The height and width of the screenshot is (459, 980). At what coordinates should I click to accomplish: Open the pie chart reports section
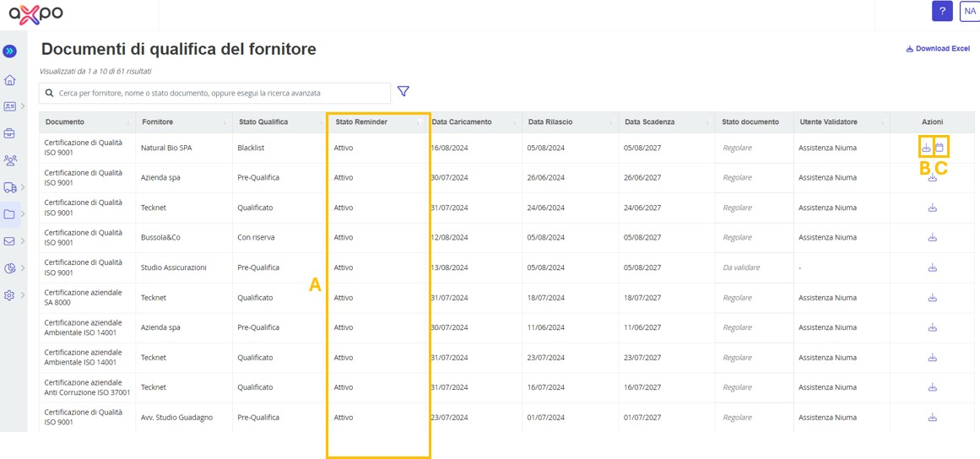click(x=9, y=268)
